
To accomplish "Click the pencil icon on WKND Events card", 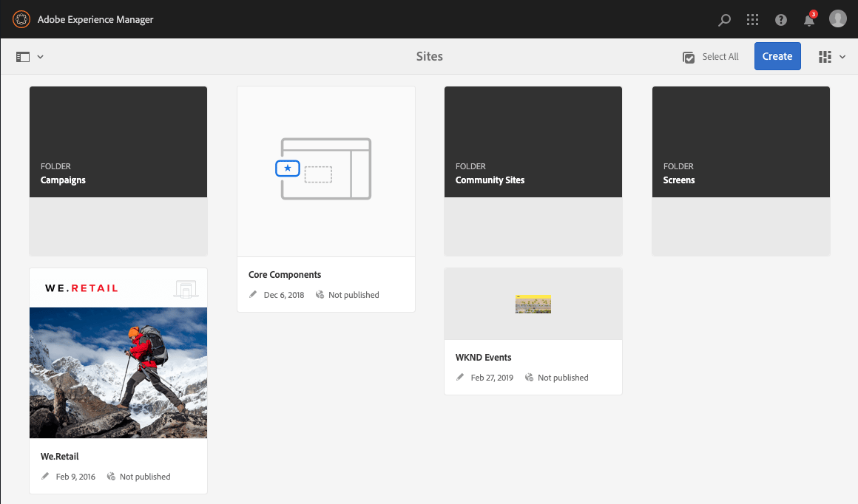I will (x=459, y=377).
